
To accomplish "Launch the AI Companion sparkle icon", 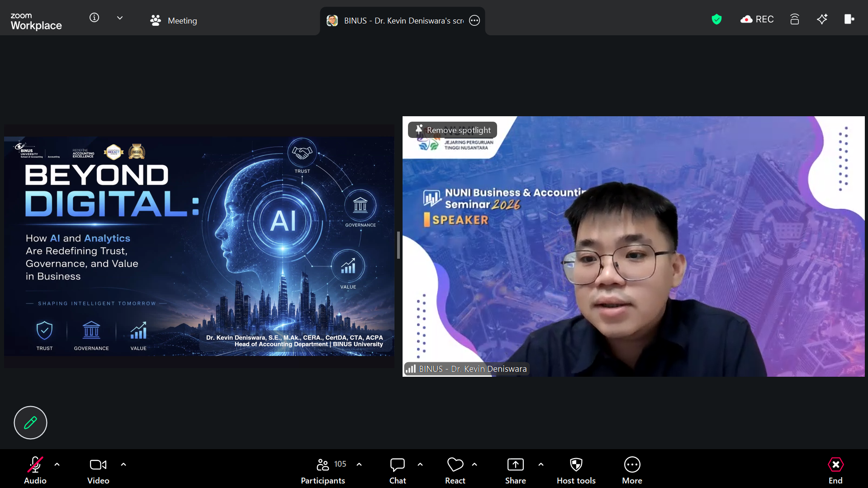I will [x=822, y=19].
